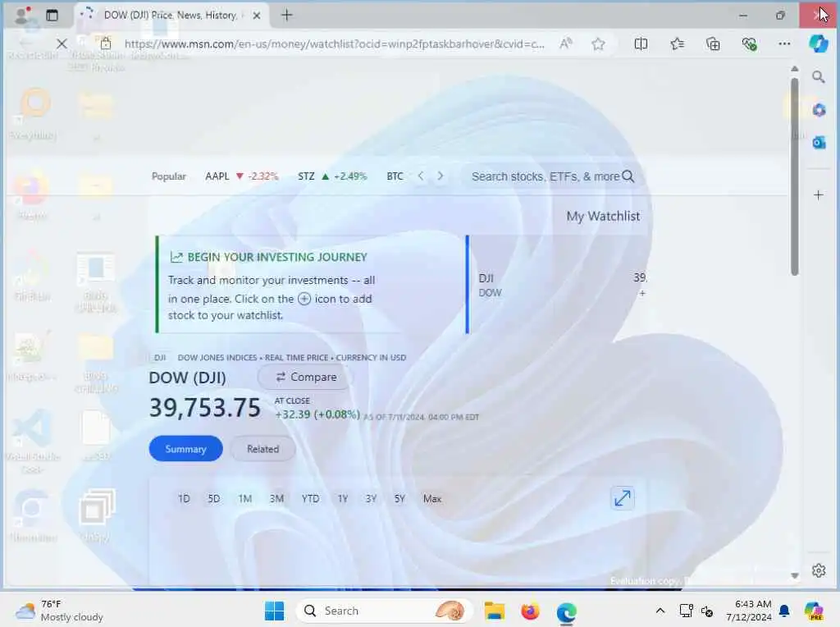Select the 5Y chart range

[399, 499]
